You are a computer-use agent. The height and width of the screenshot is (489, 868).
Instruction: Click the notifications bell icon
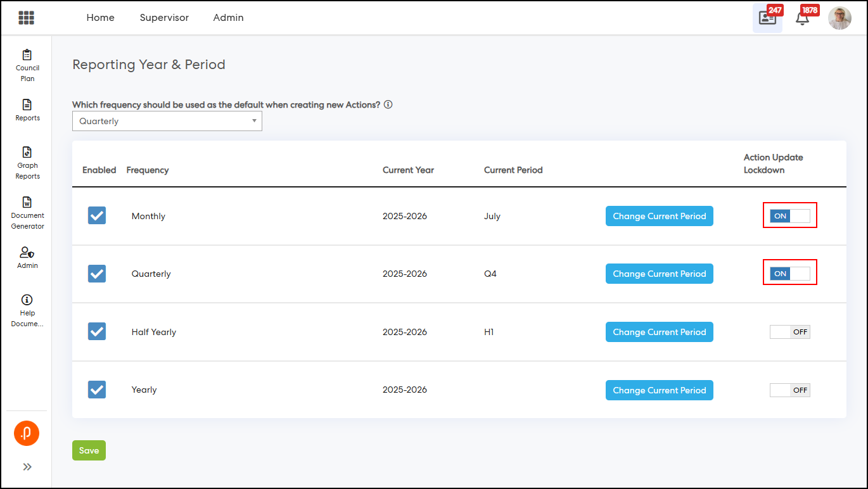[802, 18]
